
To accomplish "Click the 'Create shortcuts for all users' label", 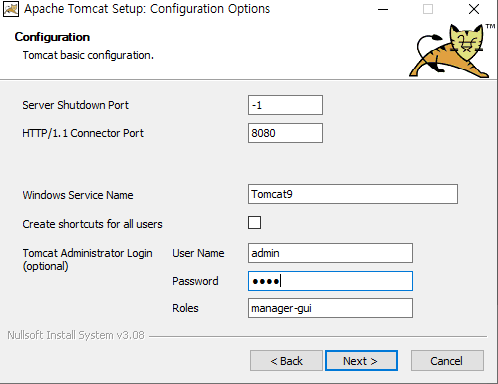I will (x=92, y=224).
